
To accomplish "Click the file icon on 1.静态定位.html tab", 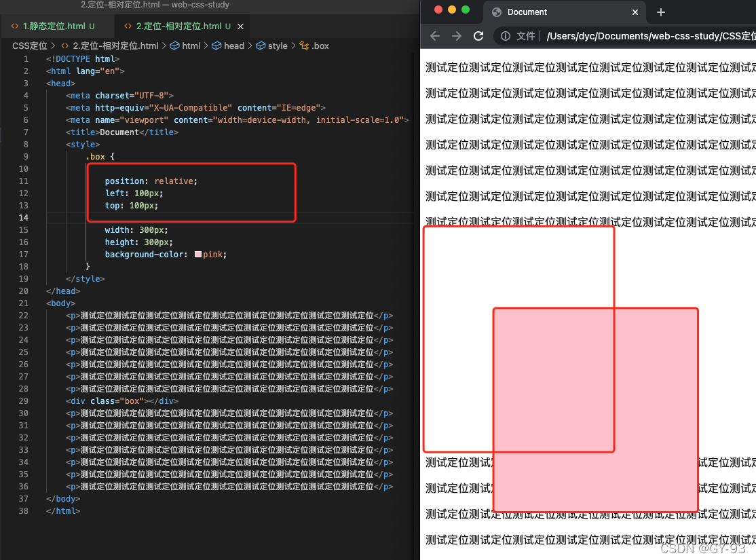I will coord(15,26).
